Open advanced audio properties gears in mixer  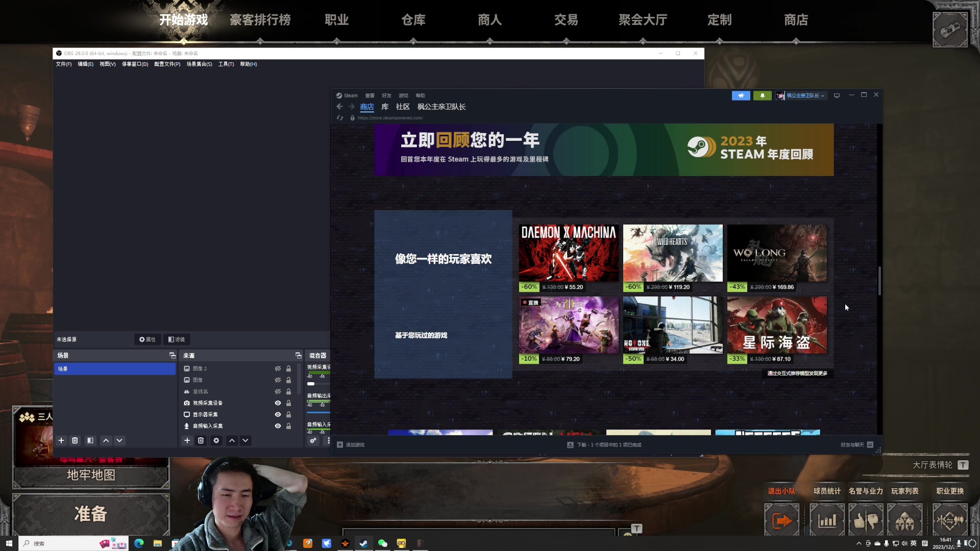313,440
